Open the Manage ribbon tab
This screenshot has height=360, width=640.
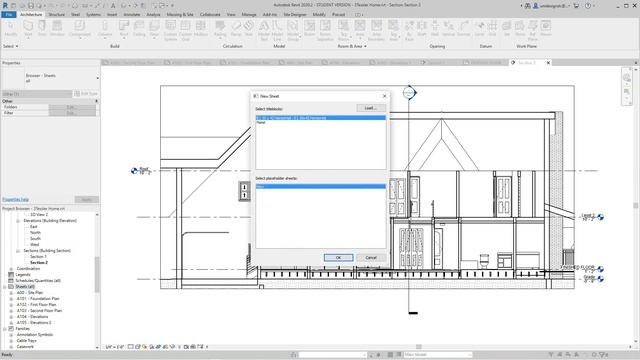(x=249, y=14)
